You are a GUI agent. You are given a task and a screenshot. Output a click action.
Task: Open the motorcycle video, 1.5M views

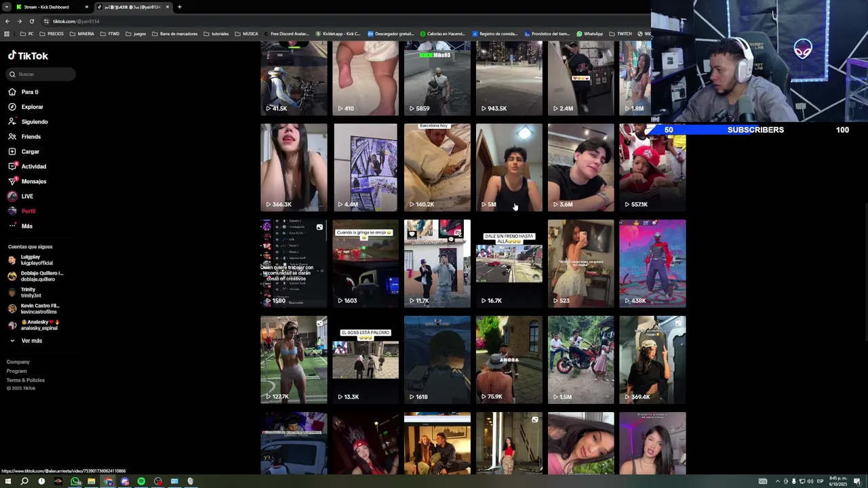tap(580, 360)
